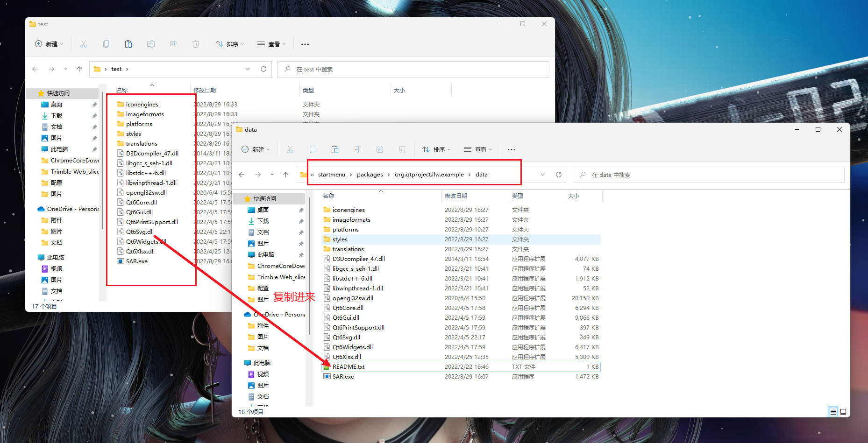Image resolution: width=868 pixels, height=443 pixels.
Task: Click the delete trash icon in data window
Action: [402, 149]
